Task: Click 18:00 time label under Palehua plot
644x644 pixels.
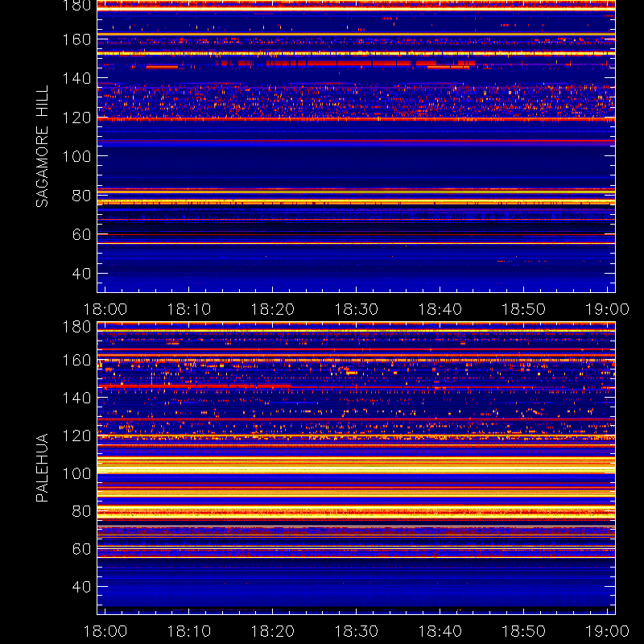Action: coord(105,631)
